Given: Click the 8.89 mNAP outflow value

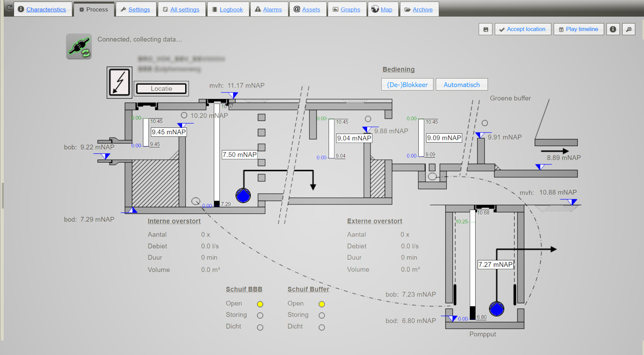Looking at the screenshot, I should coord(564,158).
